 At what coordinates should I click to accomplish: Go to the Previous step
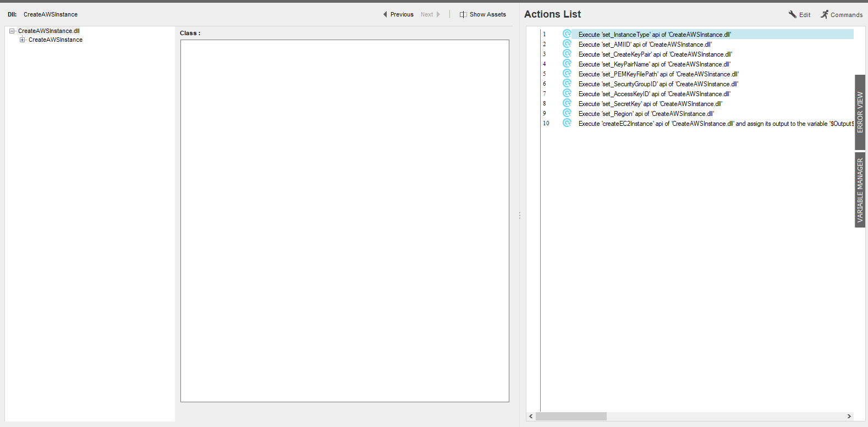click(398, 14)
